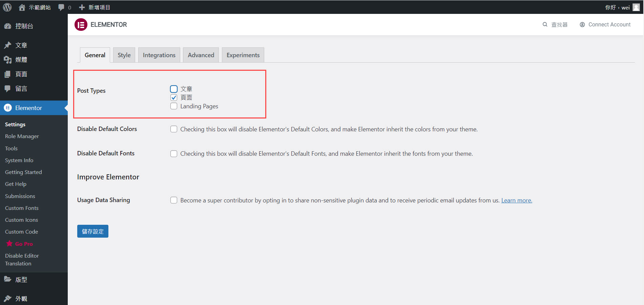Viewport: 644px width, 305px height.
Task: Click the 儲存設定 save button
Action: [93, 231]
